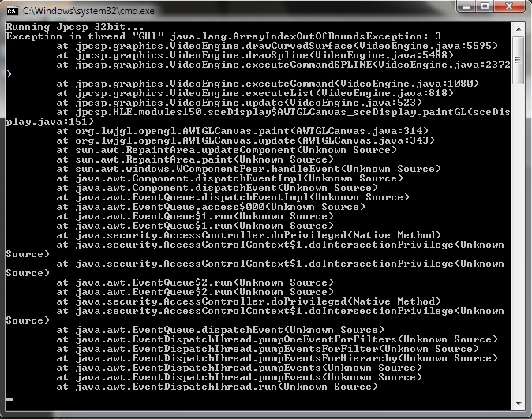The height and width of the screenshot is (419, 532).
Task: Minimize the cmd.exe window
Action: [466, 6]
